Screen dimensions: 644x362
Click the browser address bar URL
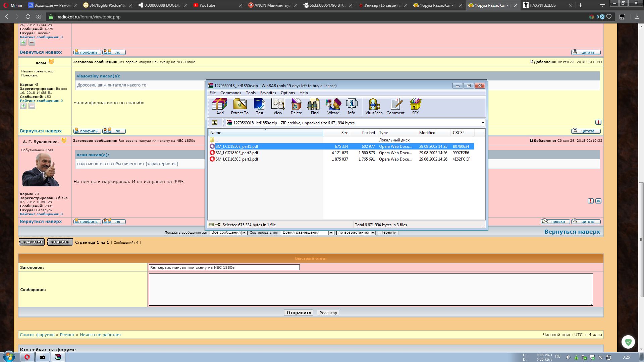pos(89,17)
